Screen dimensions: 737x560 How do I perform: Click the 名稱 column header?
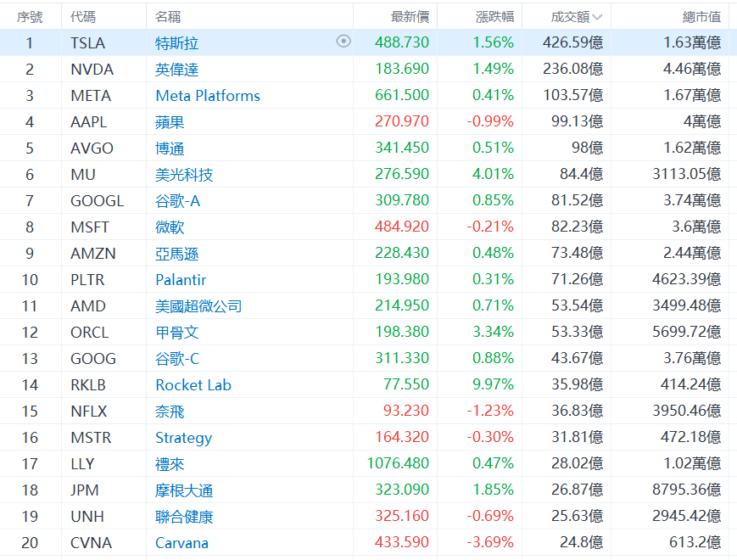click(x=168, y=17)
